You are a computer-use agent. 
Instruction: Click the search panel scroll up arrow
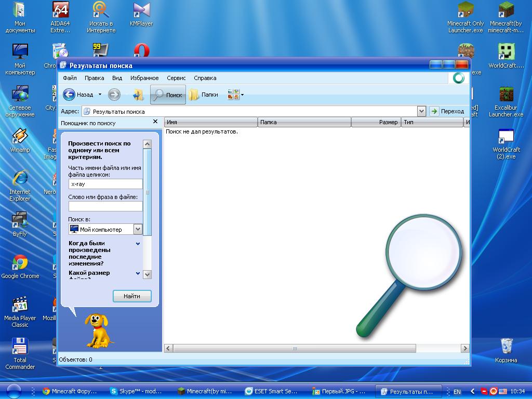click(x=147, y=144)
